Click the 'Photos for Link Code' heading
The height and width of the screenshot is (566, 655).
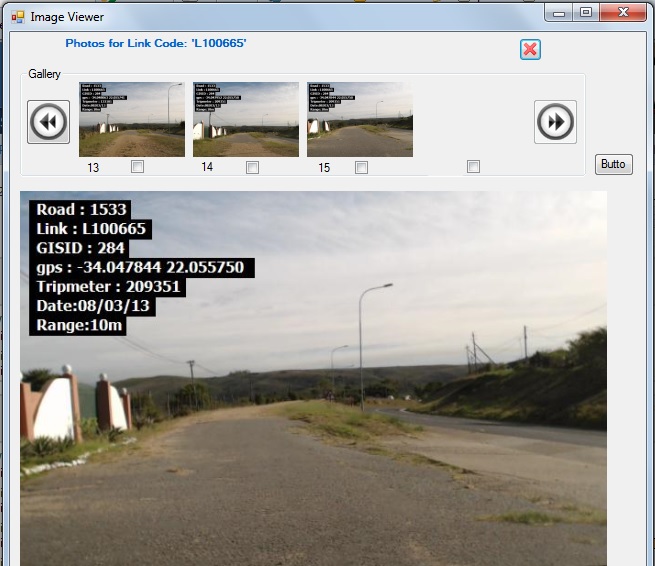156,44
